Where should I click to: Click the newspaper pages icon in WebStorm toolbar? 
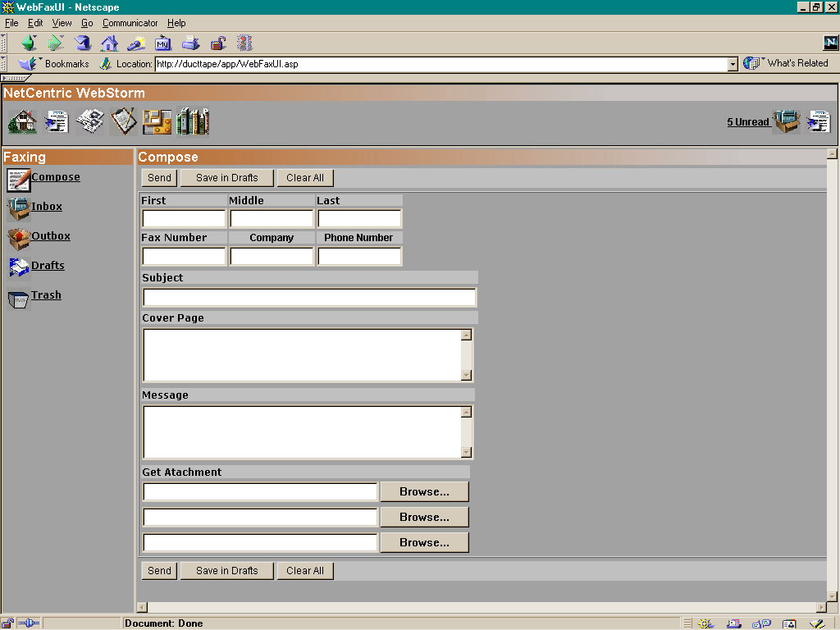[89, 121]
